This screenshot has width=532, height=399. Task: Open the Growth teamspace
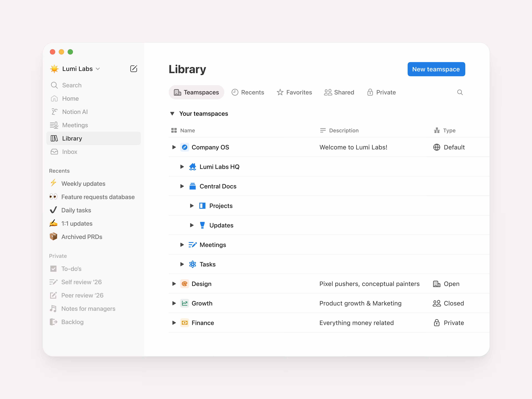(x=202, y=303)
